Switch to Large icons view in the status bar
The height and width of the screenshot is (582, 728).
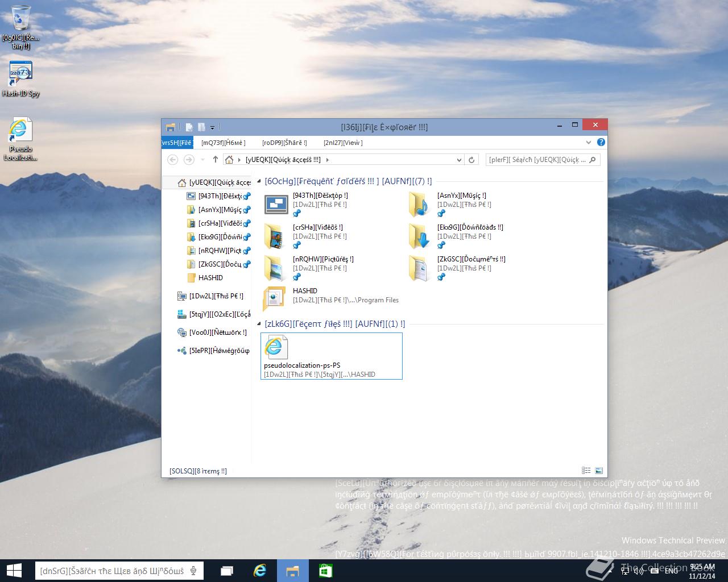(x=599, y=471)
